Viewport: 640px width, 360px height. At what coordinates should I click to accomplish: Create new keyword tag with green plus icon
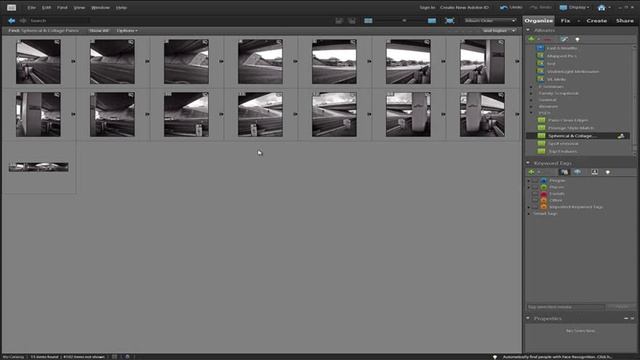(x=531, y=172)
